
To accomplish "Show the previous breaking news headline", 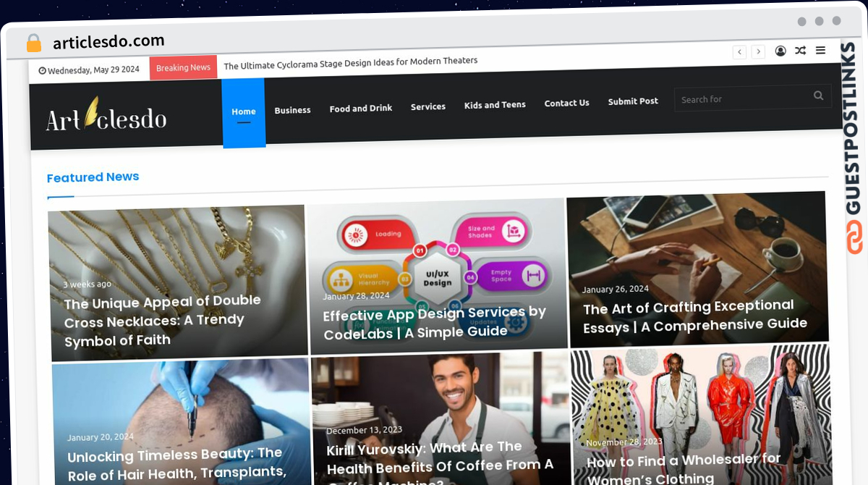I will [x=739, y=51].
